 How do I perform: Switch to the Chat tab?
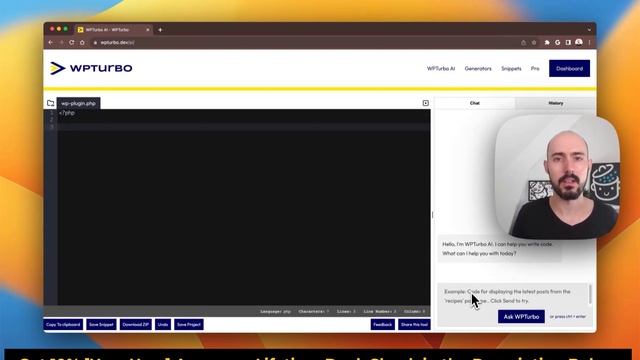click(x=475, y=103)
